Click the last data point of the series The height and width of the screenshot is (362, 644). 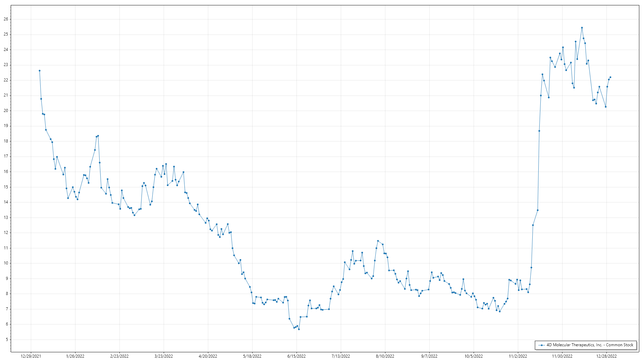tap(610, 77)
